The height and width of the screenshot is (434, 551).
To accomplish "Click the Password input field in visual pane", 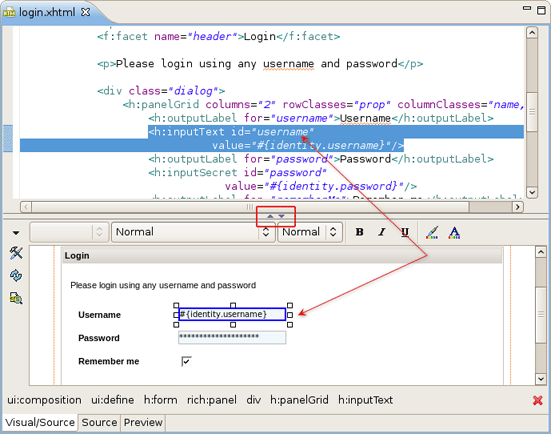I will (232, 337).
